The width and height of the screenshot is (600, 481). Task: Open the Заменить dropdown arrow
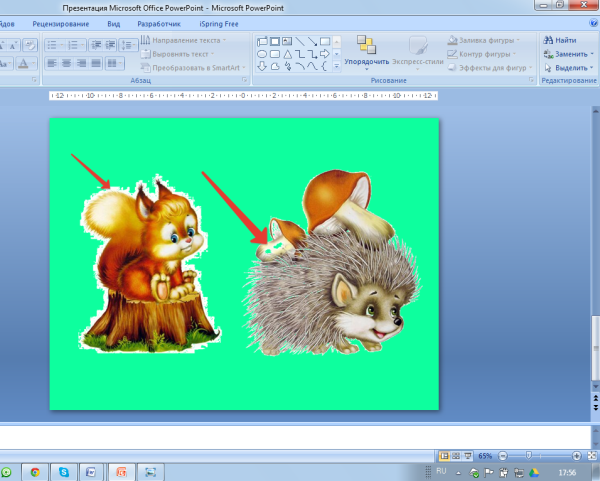(592, 53)
